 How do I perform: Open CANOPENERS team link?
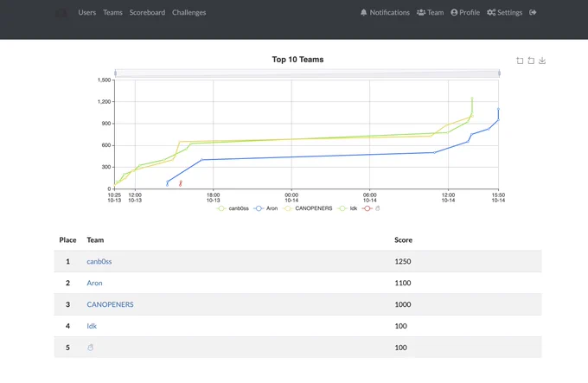coord(110,304)
